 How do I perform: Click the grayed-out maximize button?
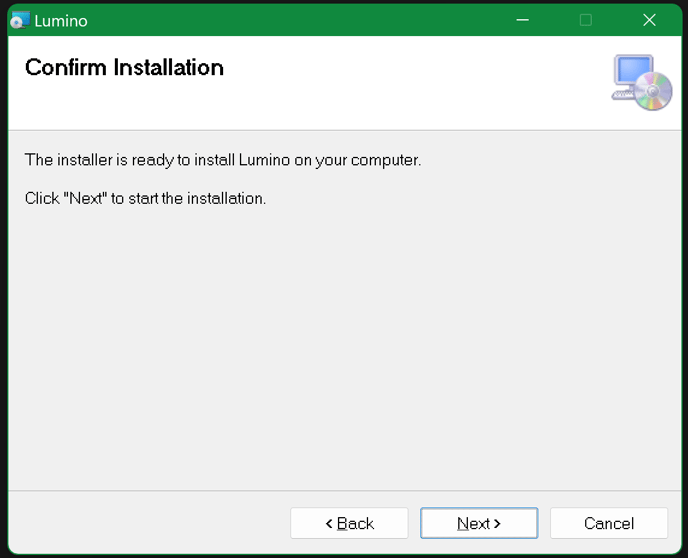[586, 20]
